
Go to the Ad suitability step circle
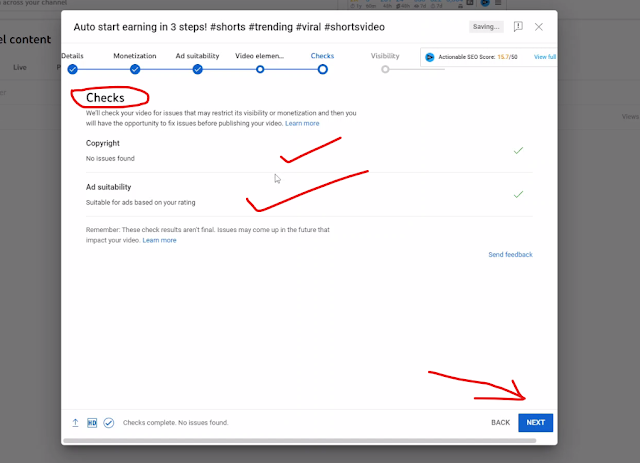coord(198,69)
